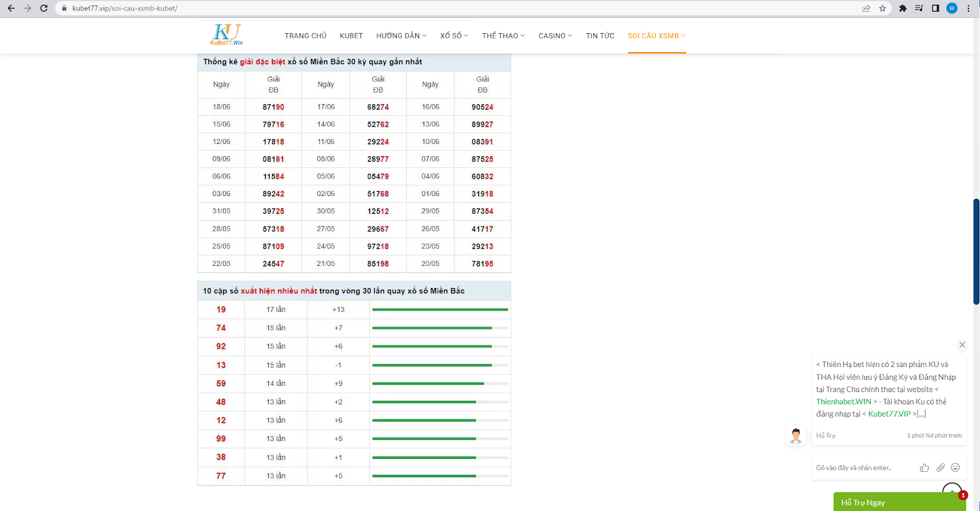Select prize number 29224

pyautogui.click(x=378, y=142)
